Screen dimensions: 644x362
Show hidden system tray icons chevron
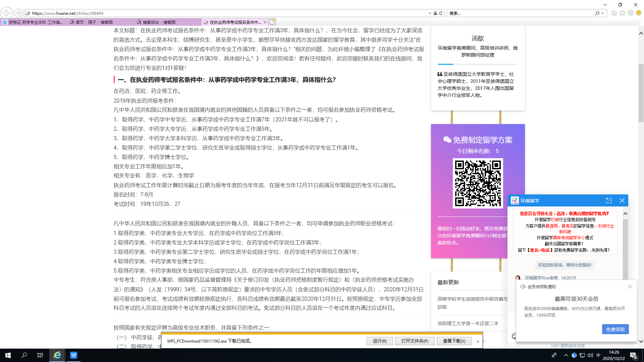pos(566,355)
